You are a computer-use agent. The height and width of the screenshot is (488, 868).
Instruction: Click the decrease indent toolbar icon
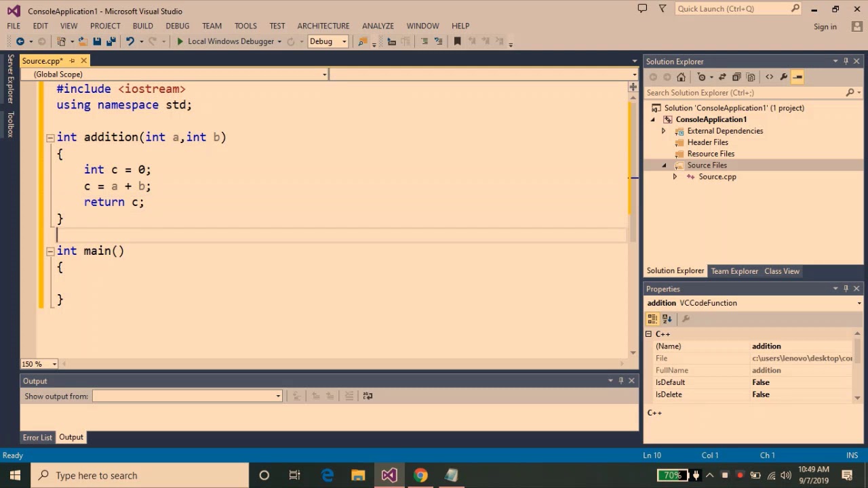392,41
